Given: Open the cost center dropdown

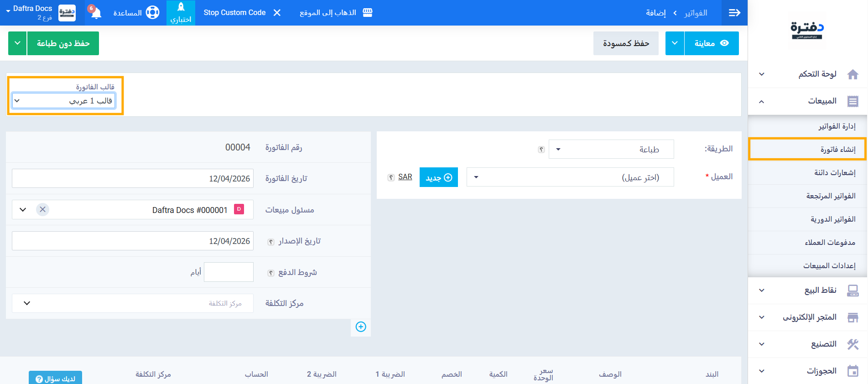Looking at the screenshot, I should click(x=132, y=303).
